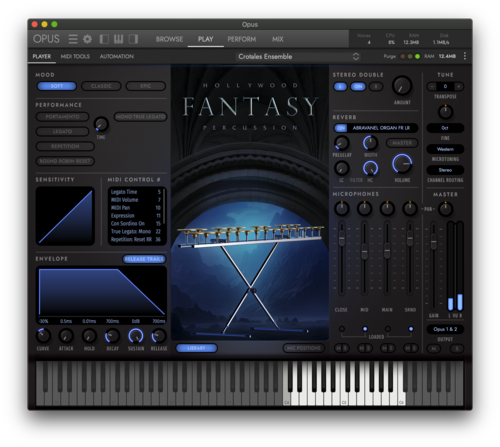
Task: Click the Round Robin Reset button
Action: [x=65, y=161]
